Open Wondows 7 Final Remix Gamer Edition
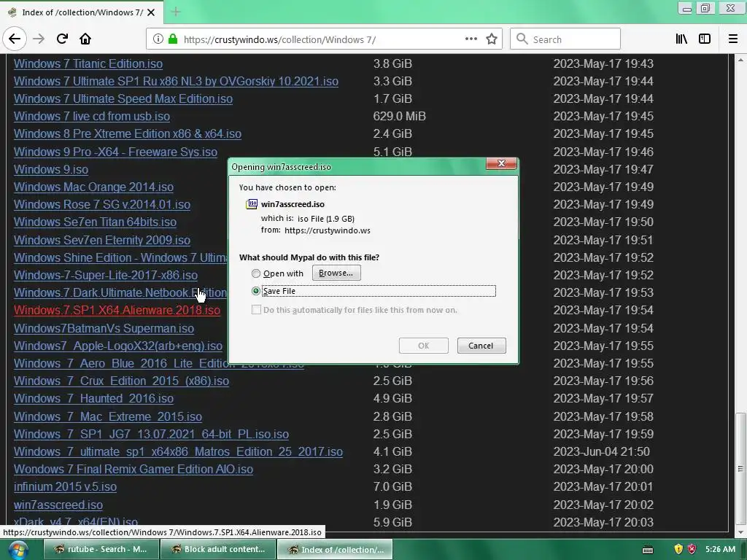Viewport: 747px width, 560px height. [133, 470]
